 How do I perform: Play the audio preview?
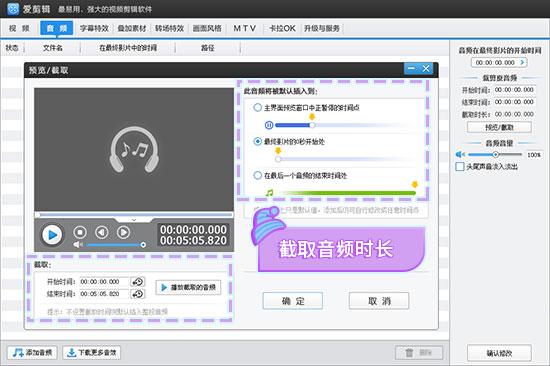pyautogui.click(x=52, y=234)
